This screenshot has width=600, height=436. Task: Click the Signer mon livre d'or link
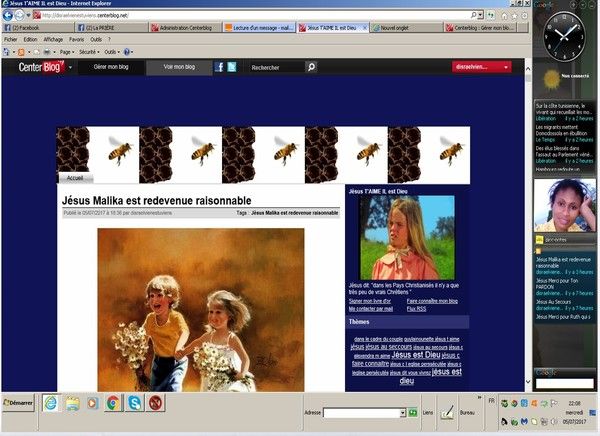pyautogui.click(x=370, y=301)
